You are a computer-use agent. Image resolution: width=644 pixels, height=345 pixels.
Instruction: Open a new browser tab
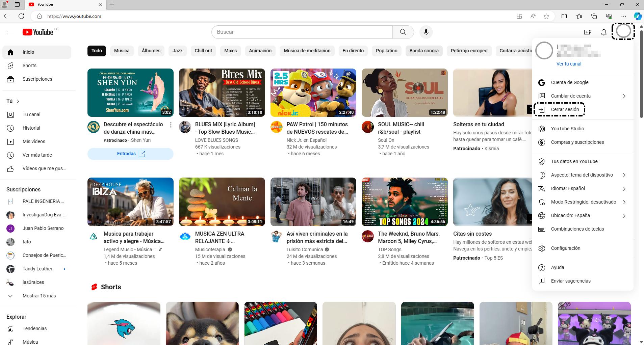[x=112, y=4]
